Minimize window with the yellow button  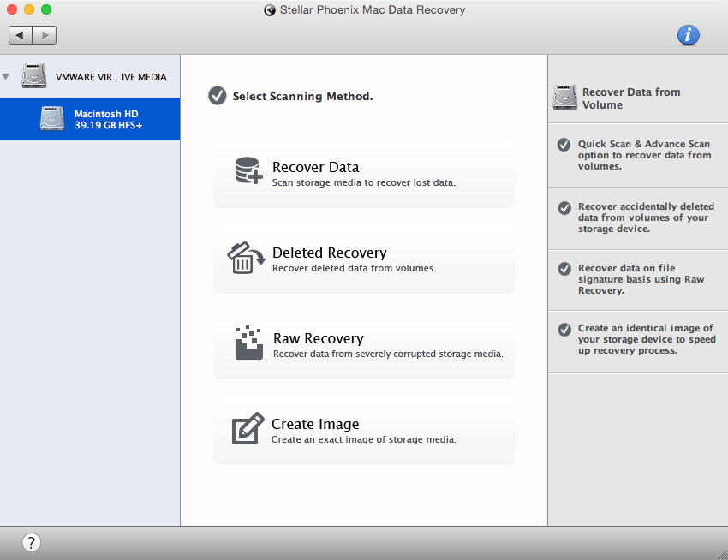(29, 9)
